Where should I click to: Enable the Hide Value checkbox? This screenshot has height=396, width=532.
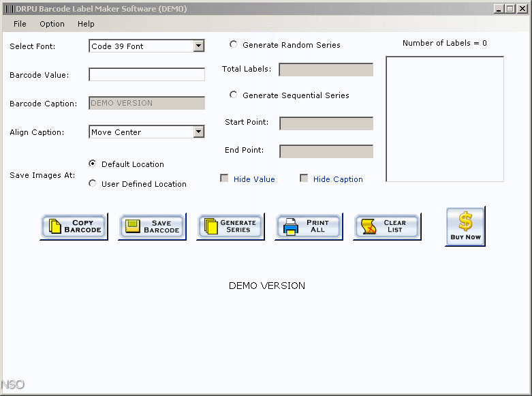click(x=224, y=179)
